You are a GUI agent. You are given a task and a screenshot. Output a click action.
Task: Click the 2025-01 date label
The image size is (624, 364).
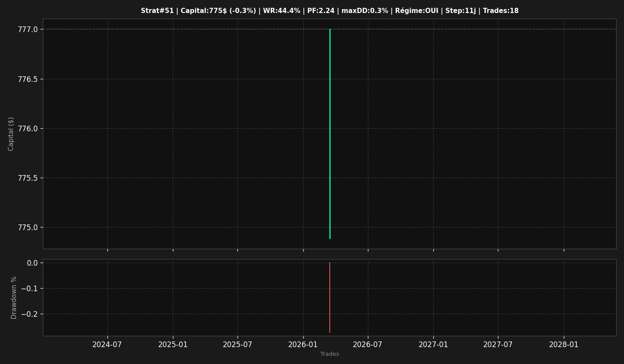click(x=173, y=345)
